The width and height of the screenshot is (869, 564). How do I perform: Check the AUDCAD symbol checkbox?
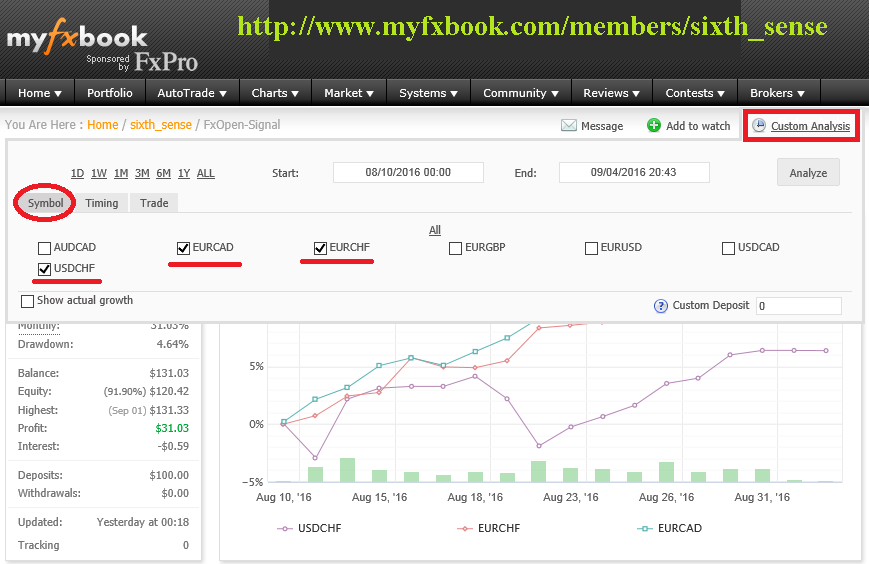[x=44, y=248]
